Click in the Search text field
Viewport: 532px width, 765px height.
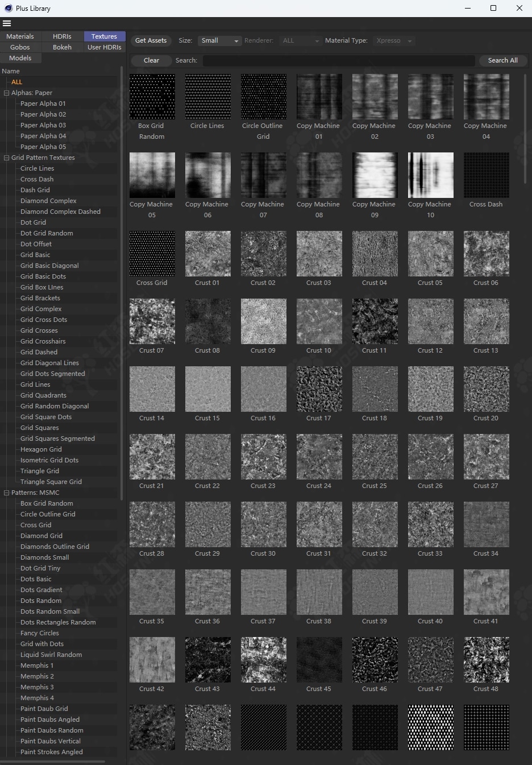coord(339,60)
